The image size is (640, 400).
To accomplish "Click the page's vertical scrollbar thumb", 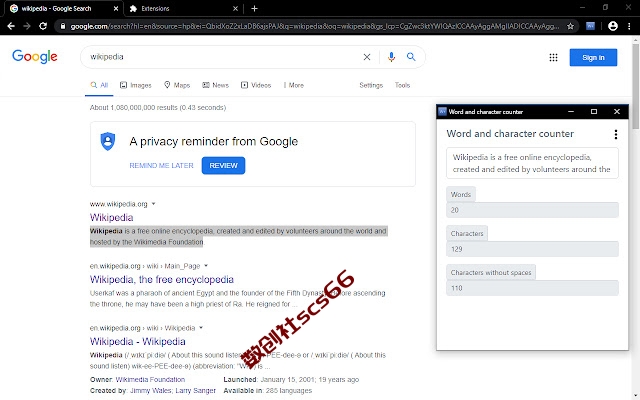I will [x=636, y=87].
